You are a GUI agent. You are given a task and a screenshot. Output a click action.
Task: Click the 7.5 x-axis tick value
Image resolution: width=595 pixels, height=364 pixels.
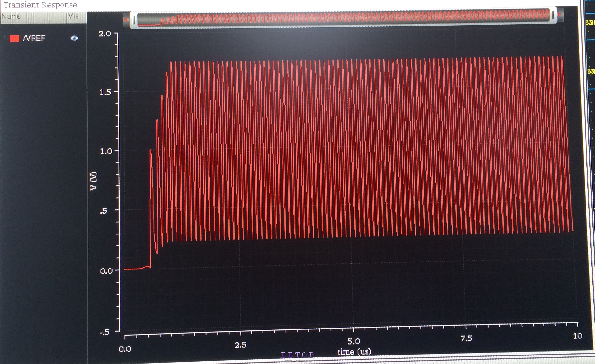pyautogui.click(x=466, y=338)
